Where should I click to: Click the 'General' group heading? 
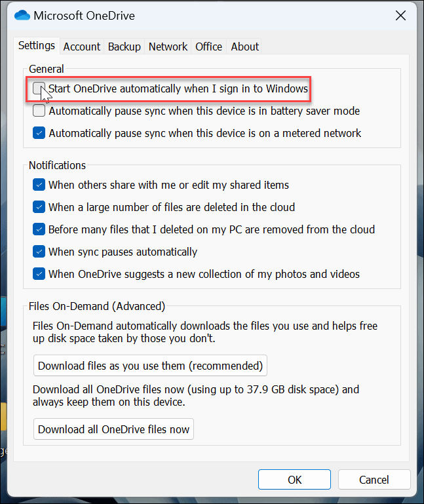pyautogui.click(x=47, y=69)
